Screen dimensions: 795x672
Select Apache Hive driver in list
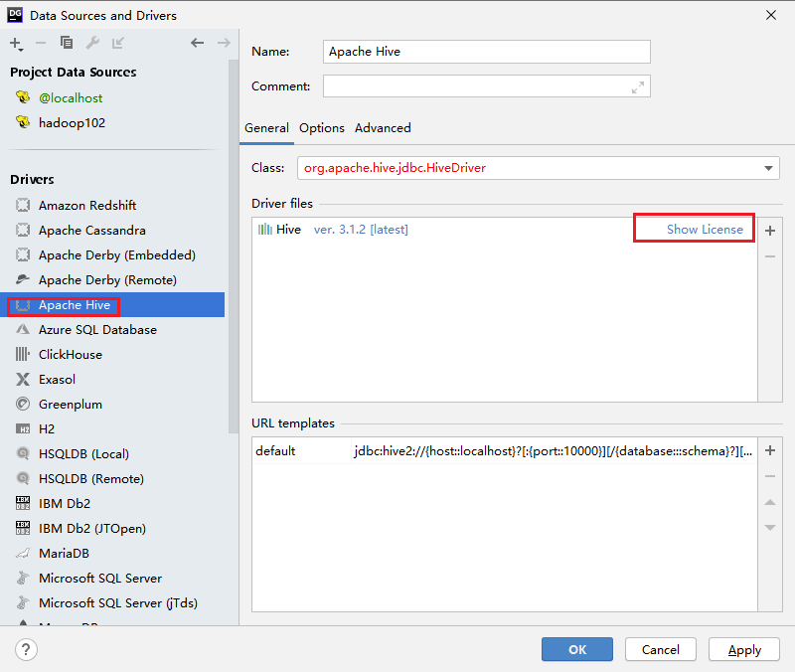pyautogui.click(x=112, y=305)
